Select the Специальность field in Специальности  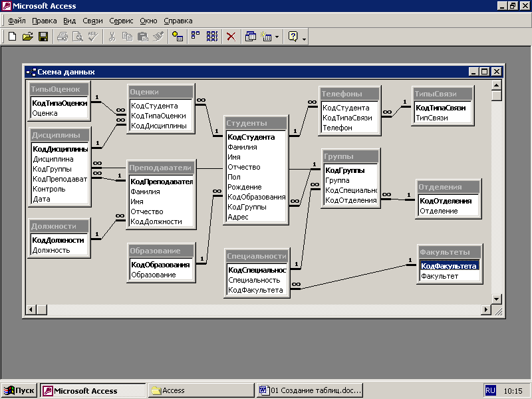coord(257,280)
